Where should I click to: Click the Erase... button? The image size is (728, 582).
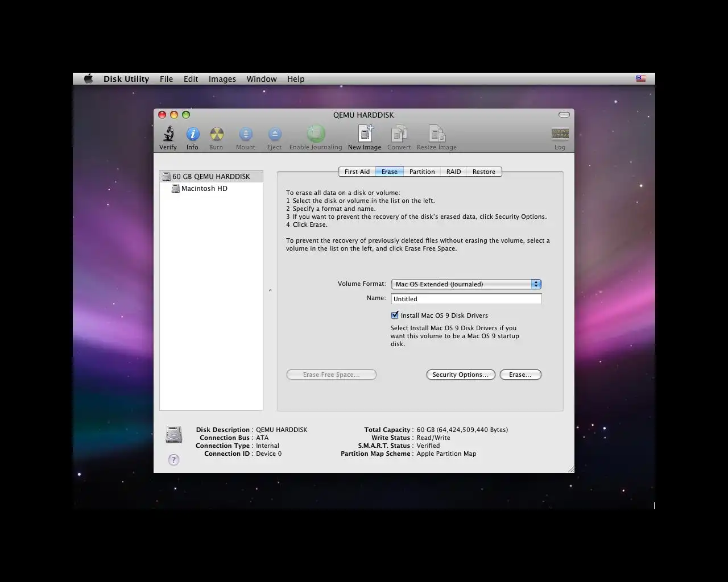(520, 375)
